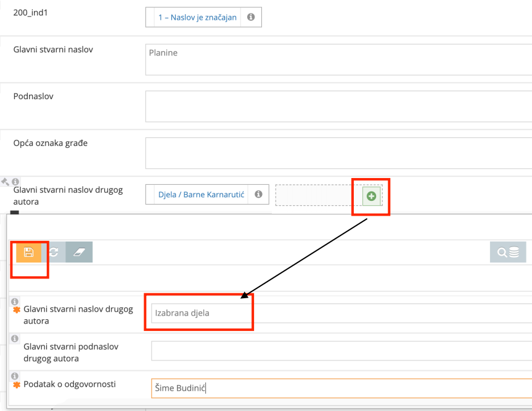The image size is (532, 411).
Task: Click the eraser clear icon
Action: tap(79, 252)
